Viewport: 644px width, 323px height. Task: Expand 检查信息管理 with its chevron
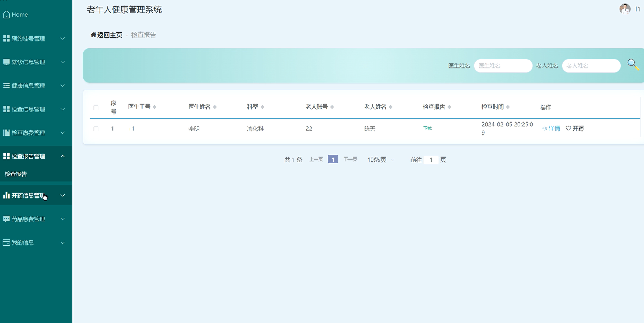pos(63,109)
